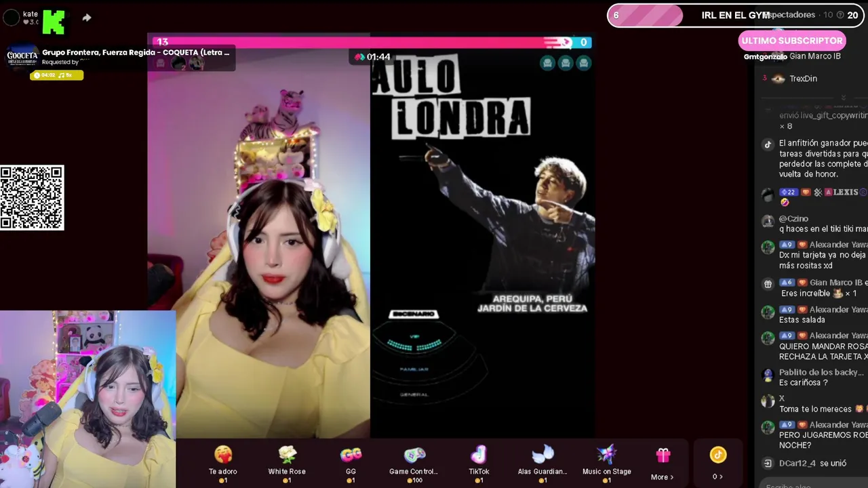Click the 01:44 battle timer

[x=372, y=57]
